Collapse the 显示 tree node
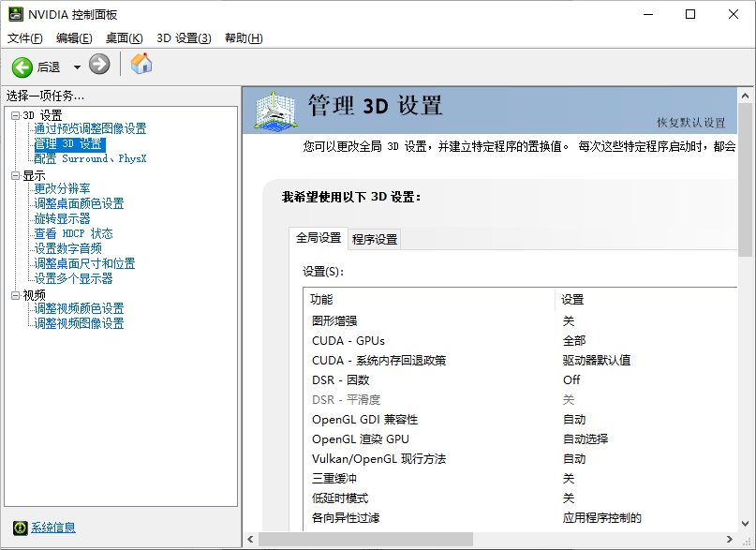Viewport: 756px width, 550px height. pyautogui.click(x=15, y=175)
